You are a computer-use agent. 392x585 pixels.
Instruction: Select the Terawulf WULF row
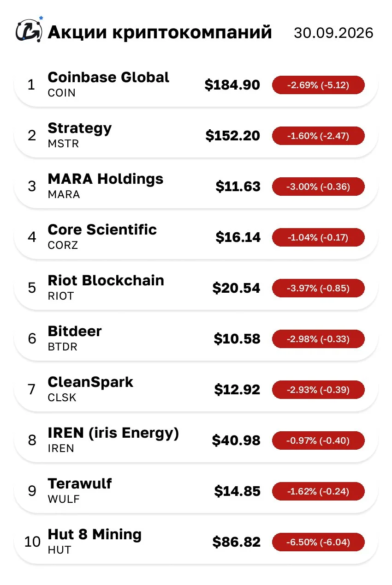coord(196,491)
